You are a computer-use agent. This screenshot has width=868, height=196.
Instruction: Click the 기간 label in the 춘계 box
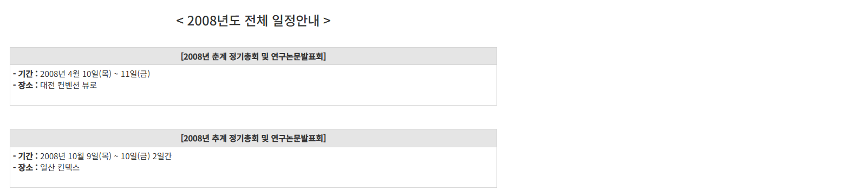click(25, 74)
